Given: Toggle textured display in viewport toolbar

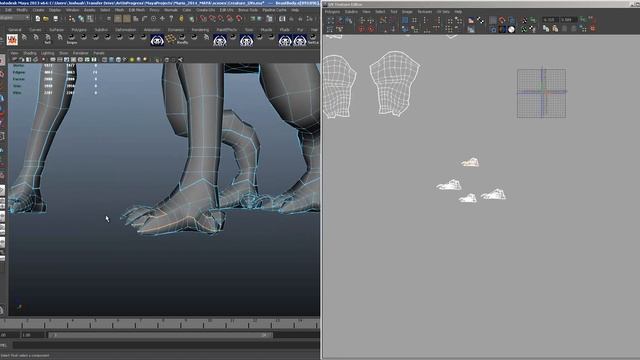Looking at the screenshot, I should [125, 59].
